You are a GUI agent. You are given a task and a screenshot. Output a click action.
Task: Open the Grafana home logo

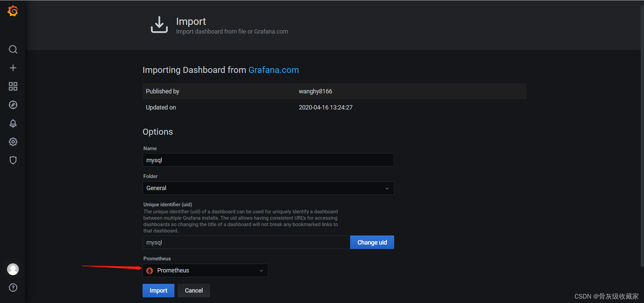coord(13,11)
